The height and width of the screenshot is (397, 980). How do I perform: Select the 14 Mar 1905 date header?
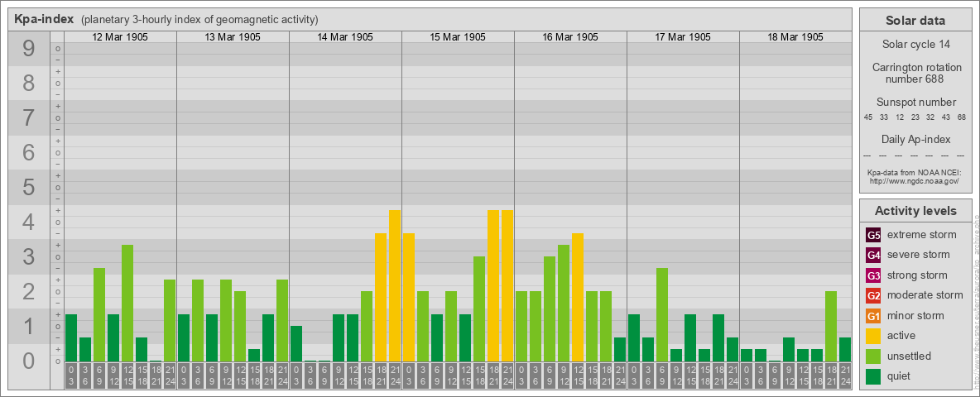pos(345,37)
